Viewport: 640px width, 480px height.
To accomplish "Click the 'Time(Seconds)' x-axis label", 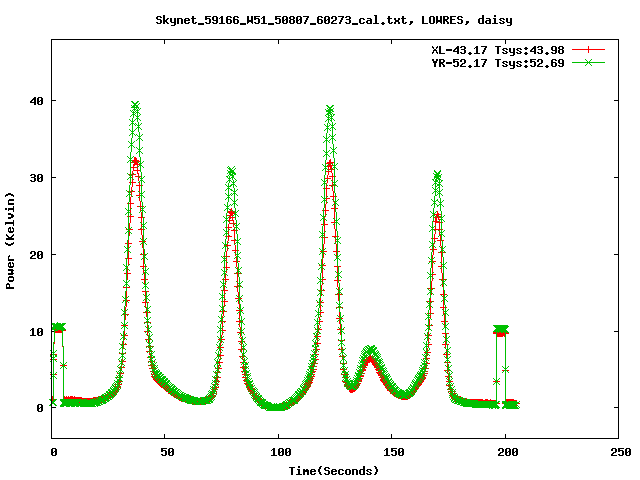I will coord(334,471).
